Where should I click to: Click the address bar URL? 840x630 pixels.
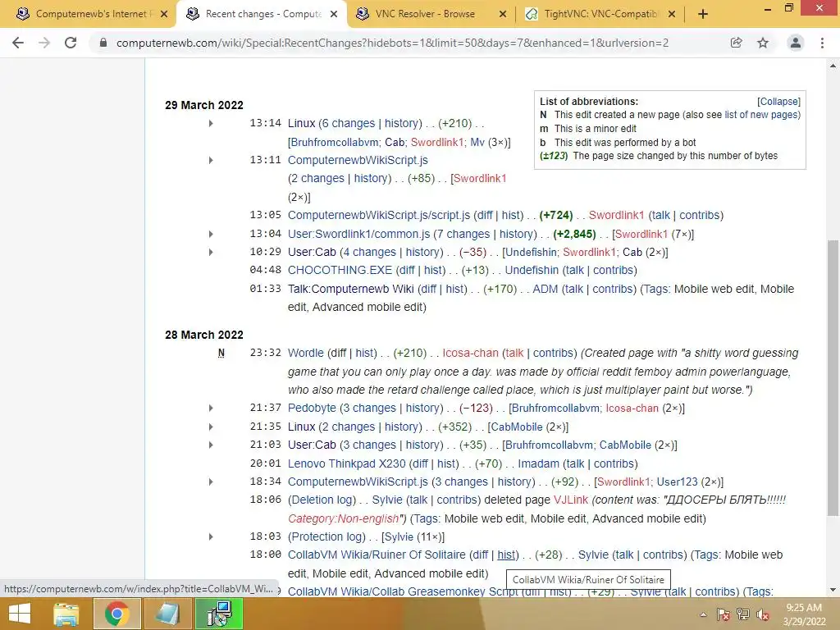(x=392, y=43)
